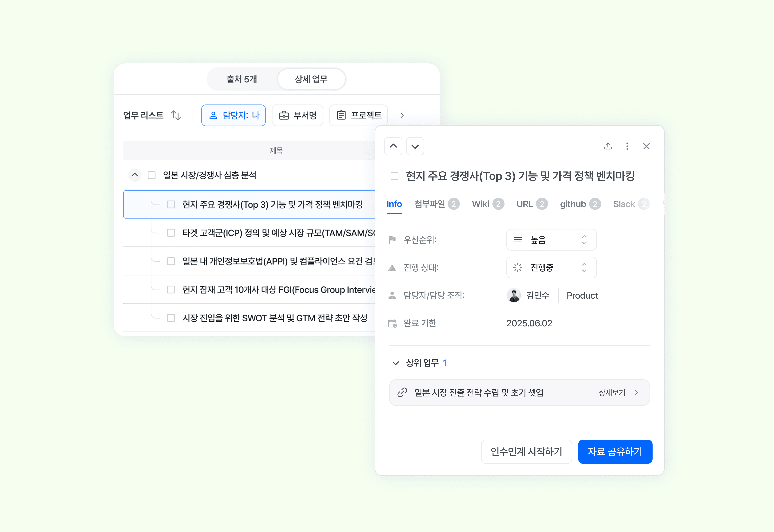The width and height of the screenshot is (774, 532).
Task: Go to previous task with up arrow button
Action: [x=393, y=146]
